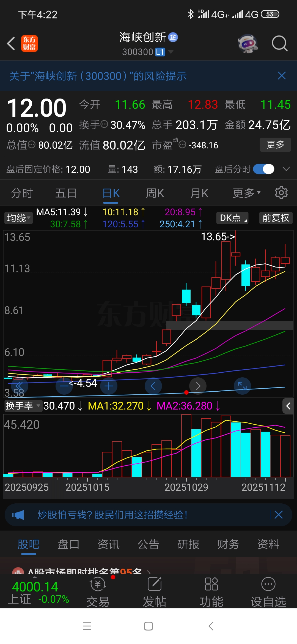Select the 股吧 tab
This screenshot has width=297, height=644.
(x=29, y=544)
